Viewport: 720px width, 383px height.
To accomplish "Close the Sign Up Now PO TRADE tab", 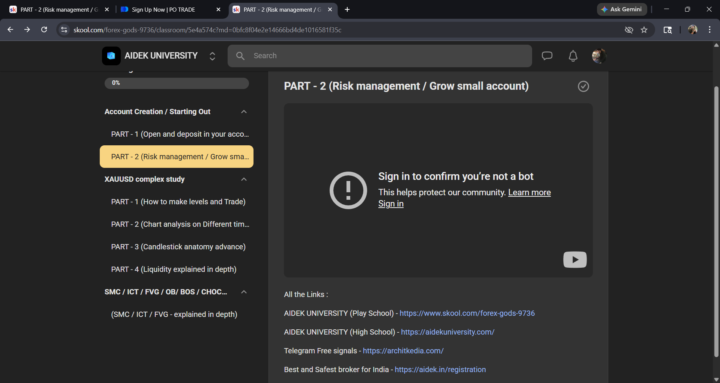I will click(x=218, y=9).
